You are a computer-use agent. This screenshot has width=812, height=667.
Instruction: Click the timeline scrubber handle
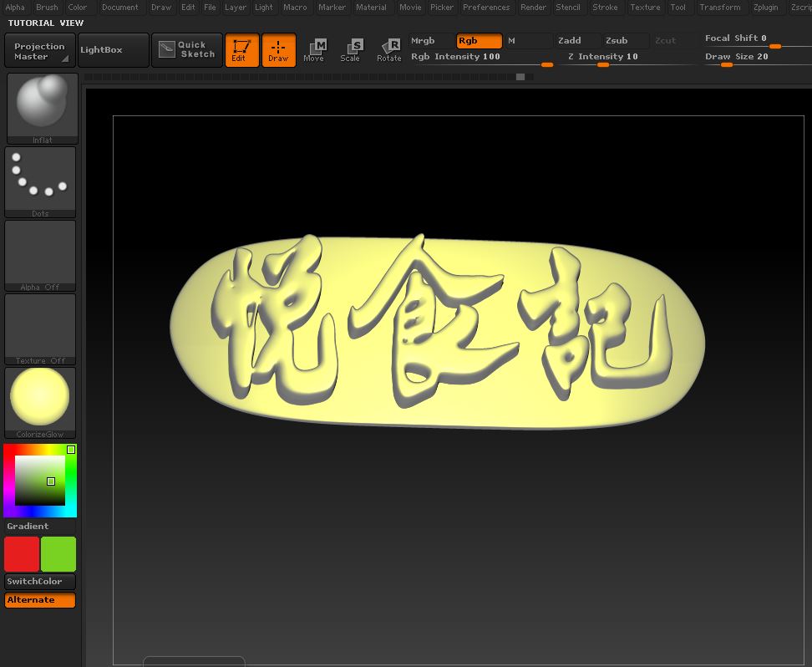(x=520, y=77)
